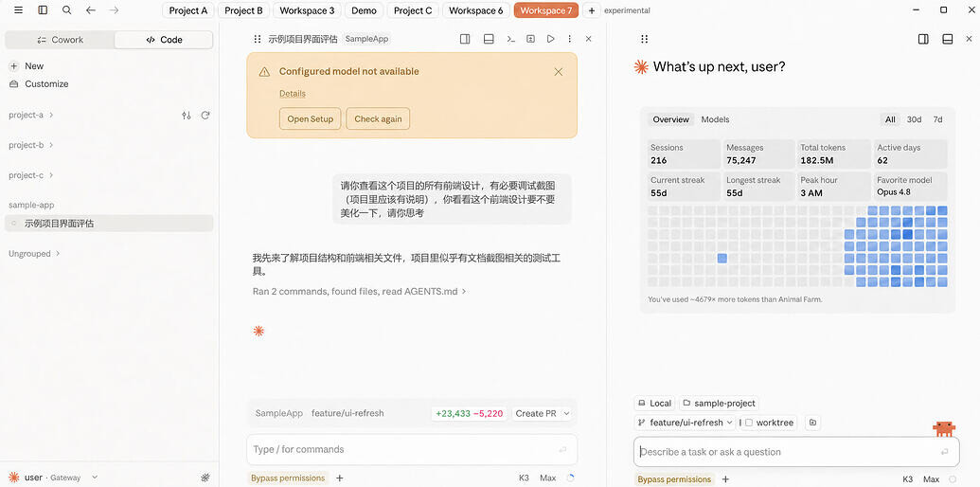Viewport: 980px width, 487px height.
Task: Show All time range in usage stats
Action: 890,119
